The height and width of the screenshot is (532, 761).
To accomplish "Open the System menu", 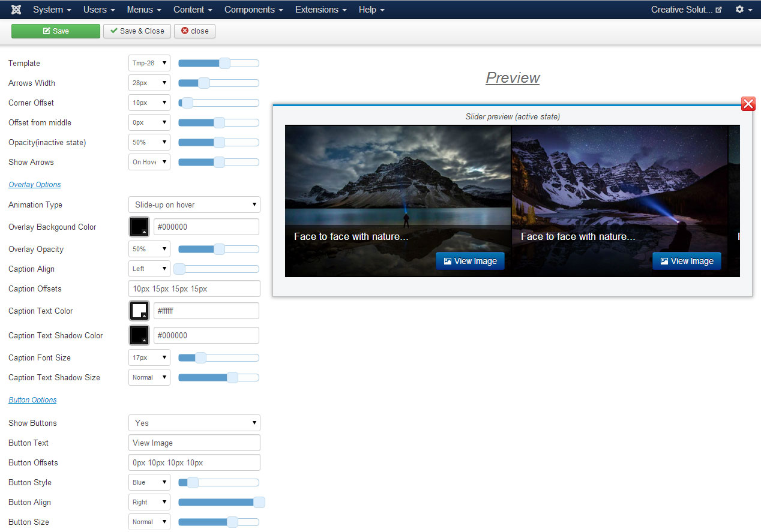I will point(52,10).
